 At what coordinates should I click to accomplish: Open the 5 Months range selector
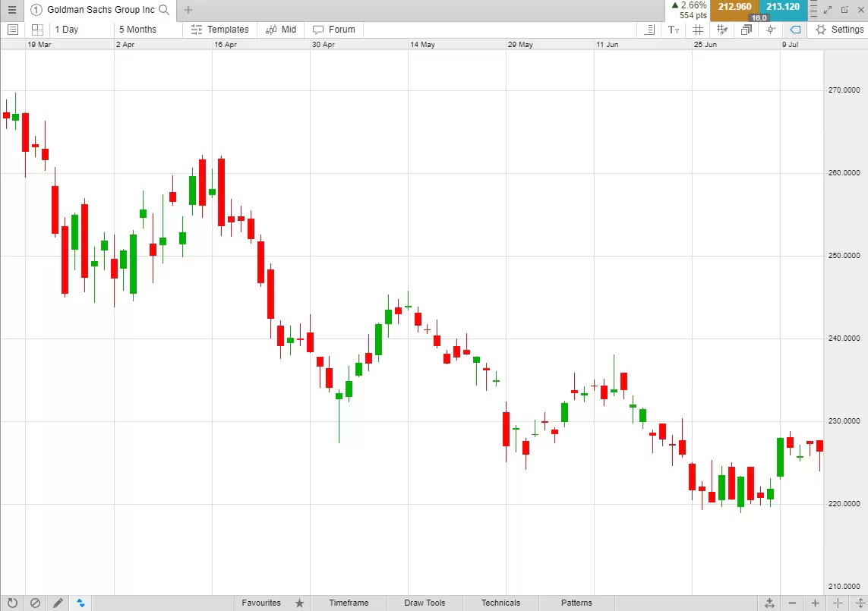137,29
